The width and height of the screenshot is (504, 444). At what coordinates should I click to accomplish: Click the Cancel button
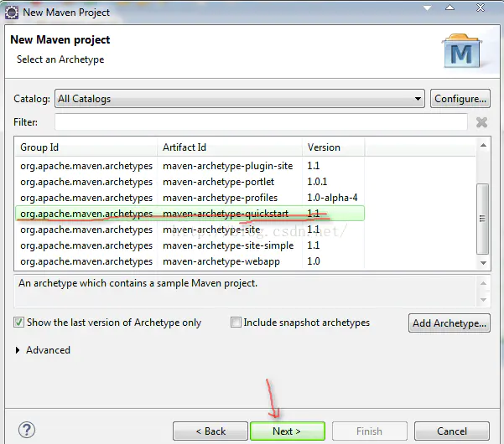click(x=452, y=431)
